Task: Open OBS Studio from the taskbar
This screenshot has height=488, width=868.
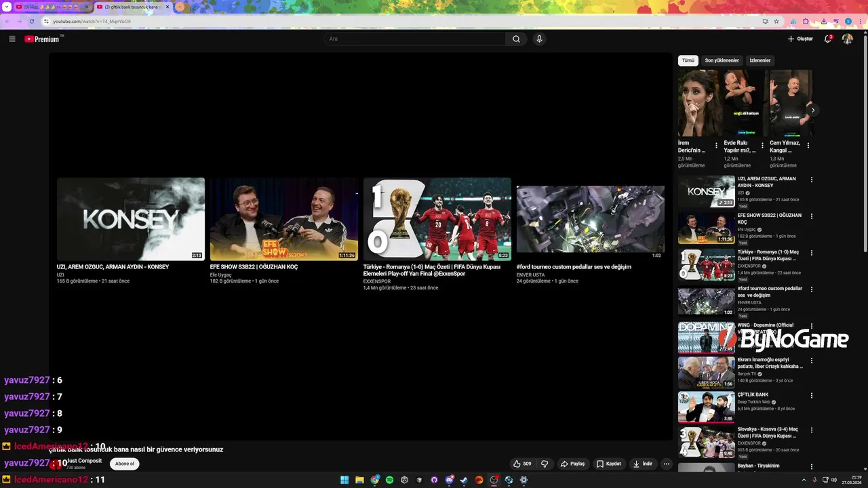Action: click(x=494, y=480)
